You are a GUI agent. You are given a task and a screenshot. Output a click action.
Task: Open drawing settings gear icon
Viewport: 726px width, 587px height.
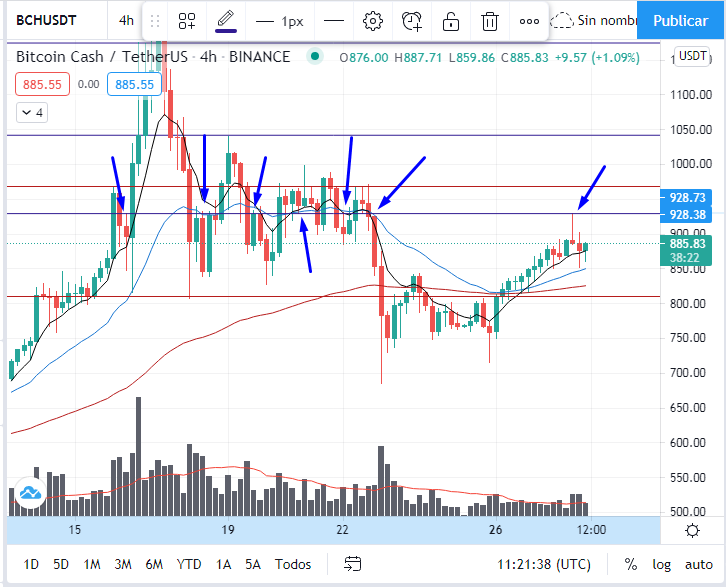point(373,21)
